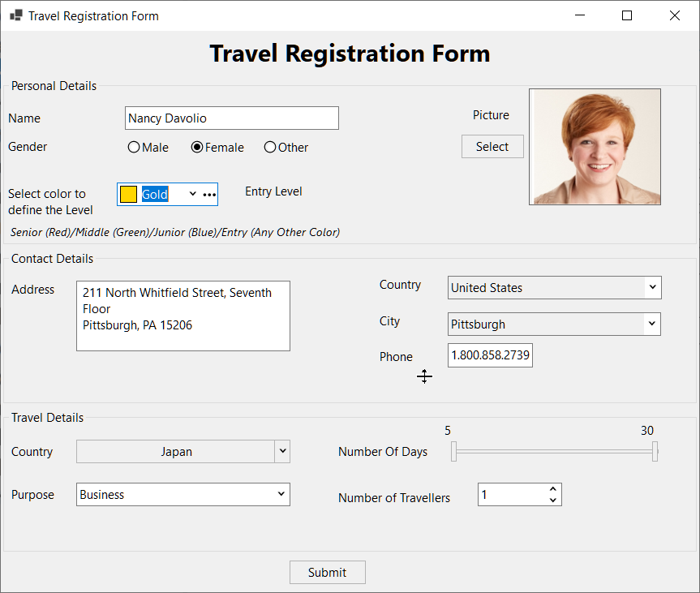Pick the Other gender option

pyautogui.click(x=270, y=148)
